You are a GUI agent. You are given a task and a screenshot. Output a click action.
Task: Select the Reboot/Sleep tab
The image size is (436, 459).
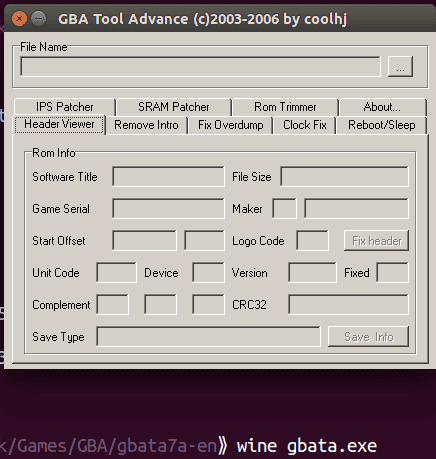(382, 125)
